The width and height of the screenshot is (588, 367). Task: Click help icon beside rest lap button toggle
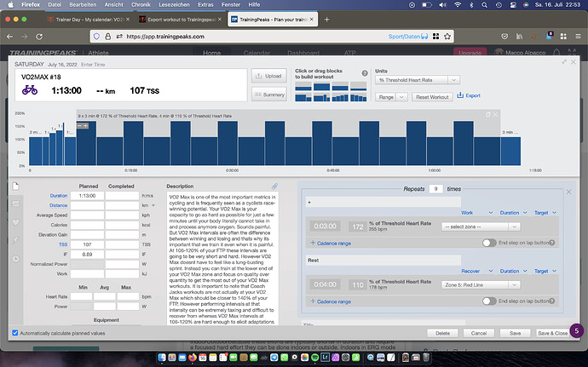pyautogui.click(x=551, y=301)
